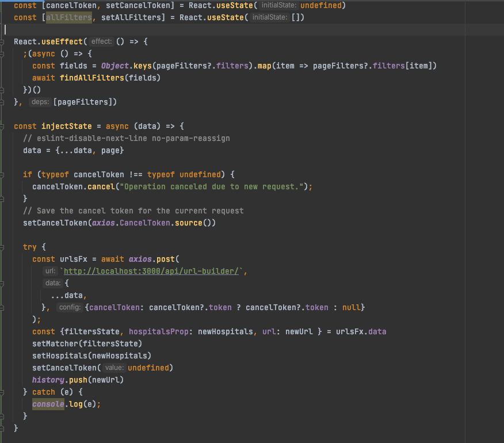504x443 pixels.
Task: Click the hospitalsProp property name
Action: 158,332
